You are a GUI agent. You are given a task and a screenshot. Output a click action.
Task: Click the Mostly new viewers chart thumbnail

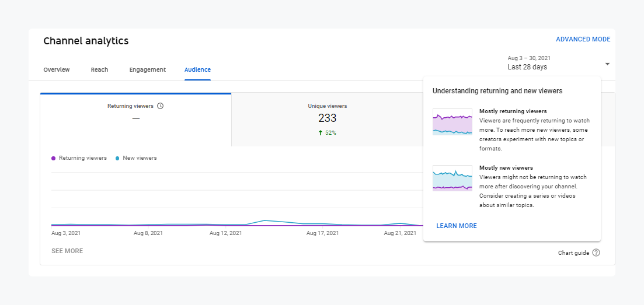tap(452, 178)
